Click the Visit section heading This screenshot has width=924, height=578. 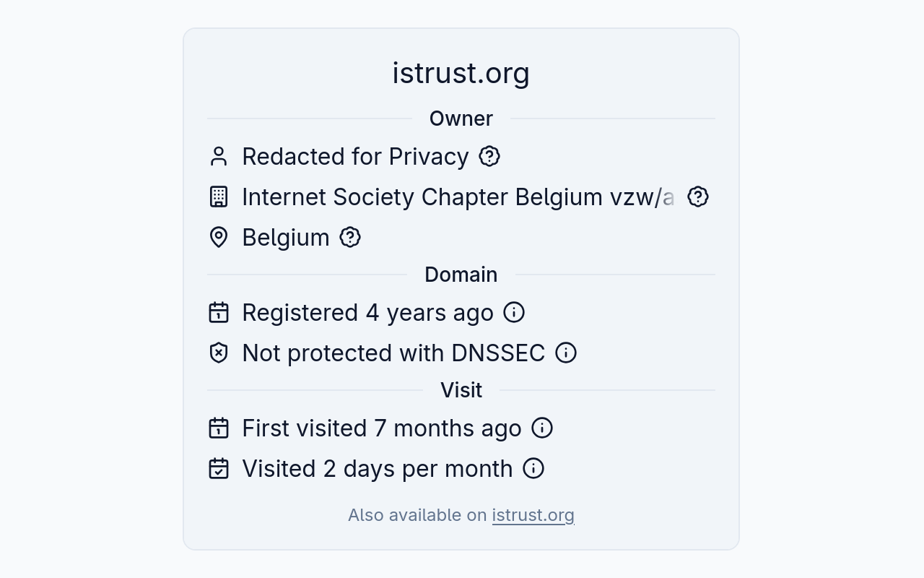[x=461, y=390]
